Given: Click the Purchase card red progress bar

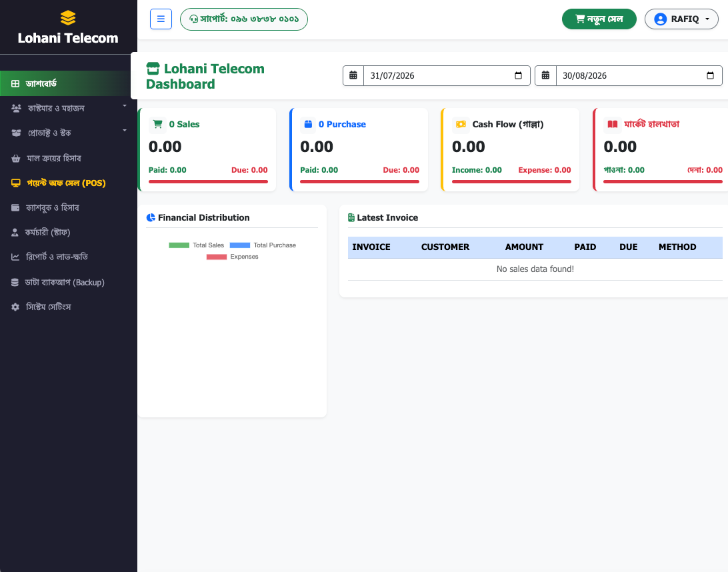Looking at the screenshot, I should [x=359, y=181].
